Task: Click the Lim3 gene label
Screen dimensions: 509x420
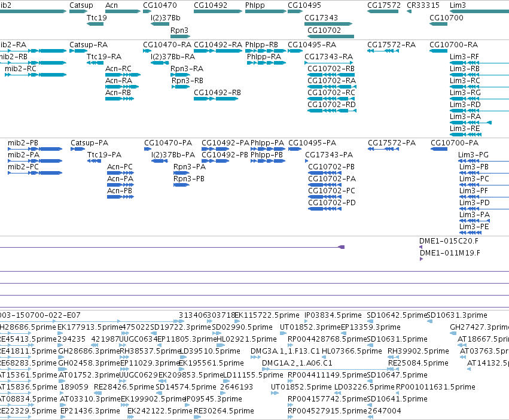Action: (x=458, y=5)
